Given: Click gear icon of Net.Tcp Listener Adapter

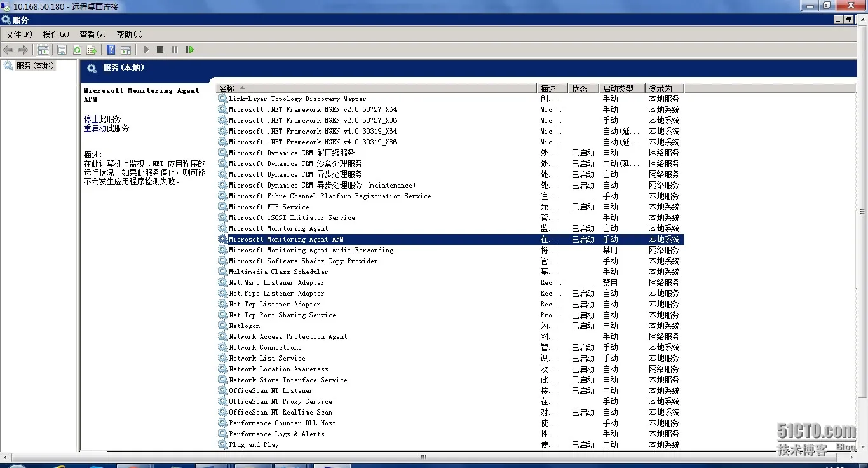Looking at the screenshot, I should 223,304.
